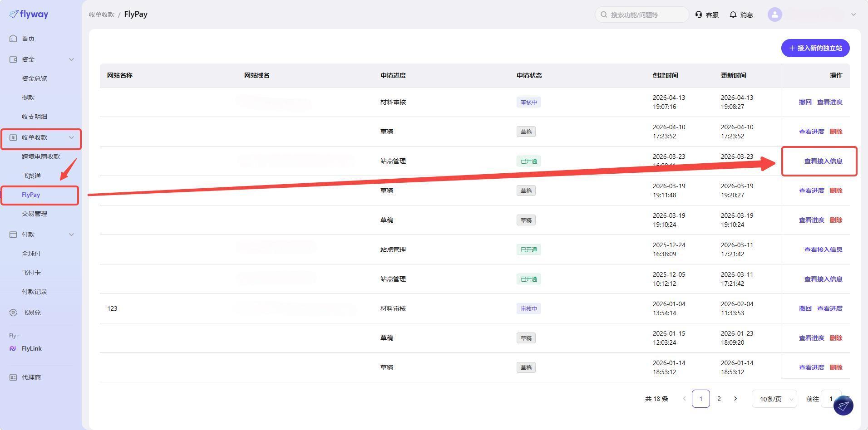Open 跨境电商收款 in sidebar

click(41, 156)
